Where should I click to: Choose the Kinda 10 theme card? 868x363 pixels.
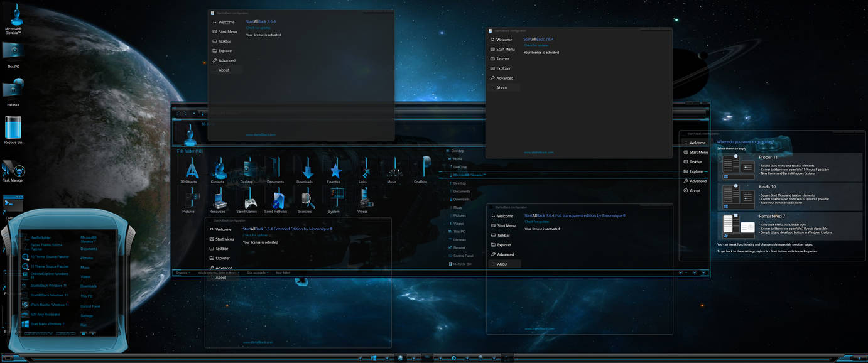click(790, 195)
